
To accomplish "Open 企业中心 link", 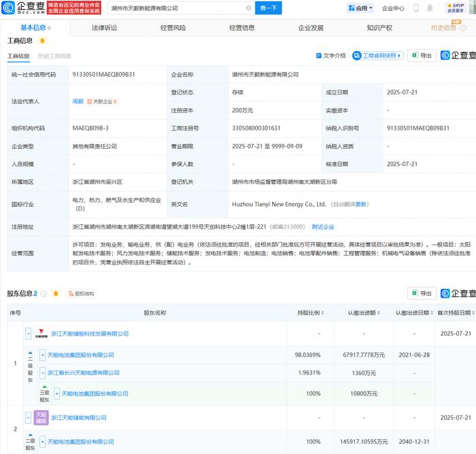I will coord(393,8).
